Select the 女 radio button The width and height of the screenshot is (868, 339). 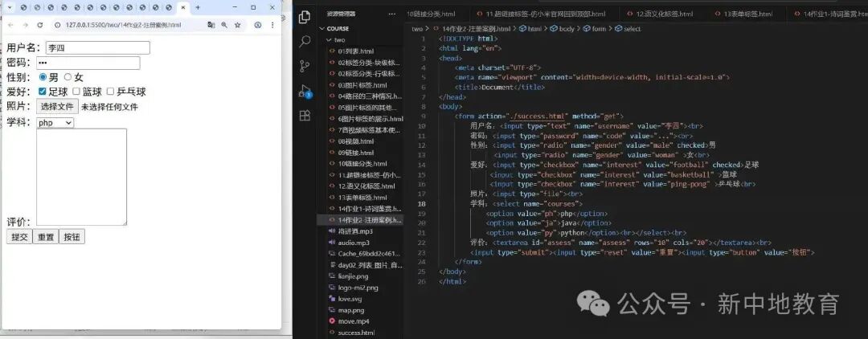(68, 77)
